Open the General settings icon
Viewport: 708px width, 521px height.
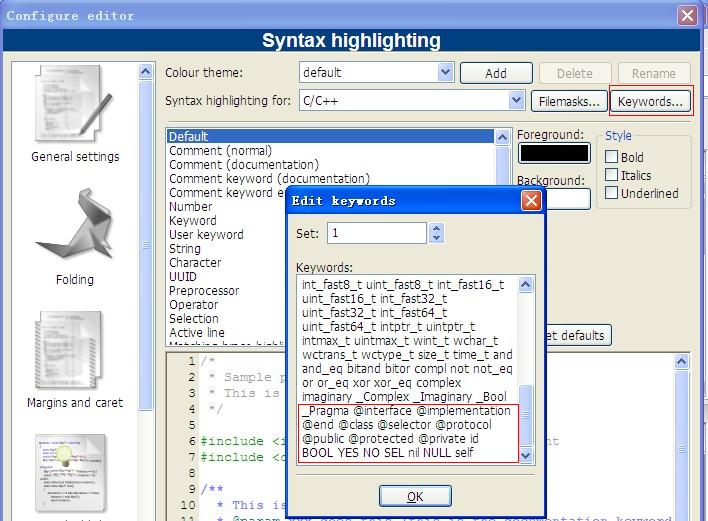tap(74, 105)
